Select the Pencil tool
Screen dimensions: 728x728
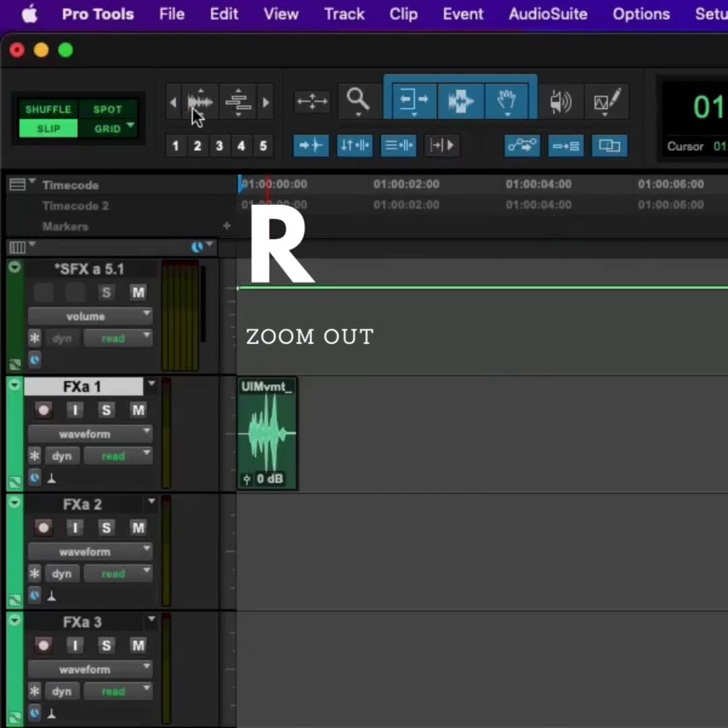[607, 102]
